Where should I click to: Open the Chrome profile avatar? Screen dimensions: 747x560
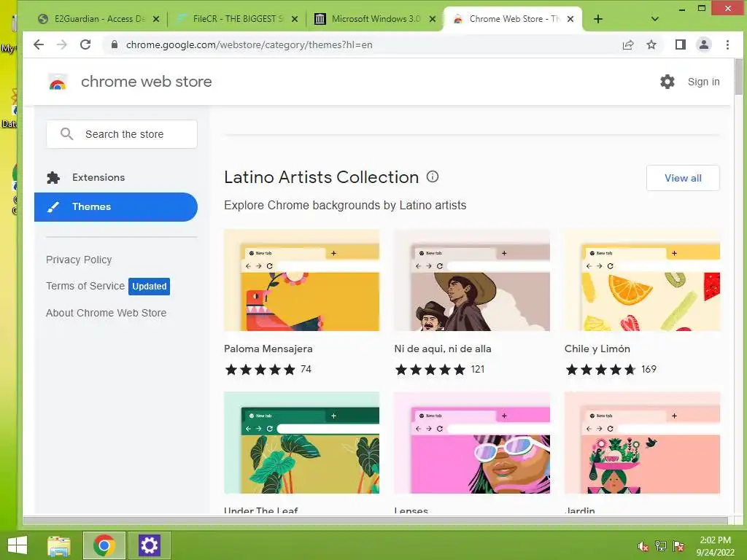[704, 44]
